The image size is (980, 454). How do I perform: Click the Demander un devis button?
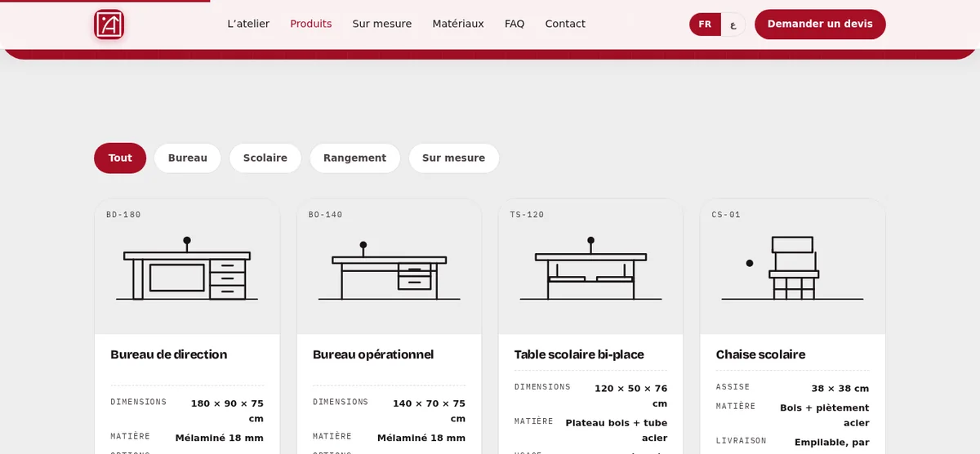pyautogui.click(x=820, y=24)
